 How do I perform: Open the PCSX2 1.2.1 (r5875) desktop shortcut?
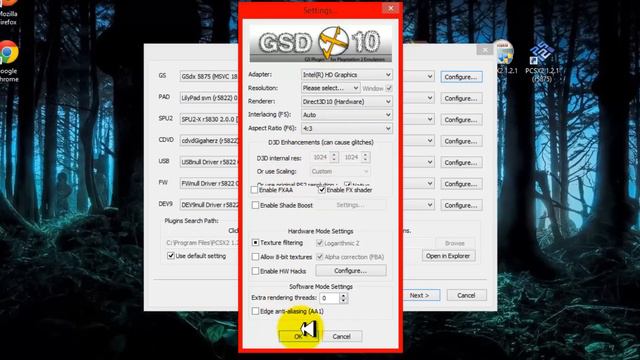[542, 61]
